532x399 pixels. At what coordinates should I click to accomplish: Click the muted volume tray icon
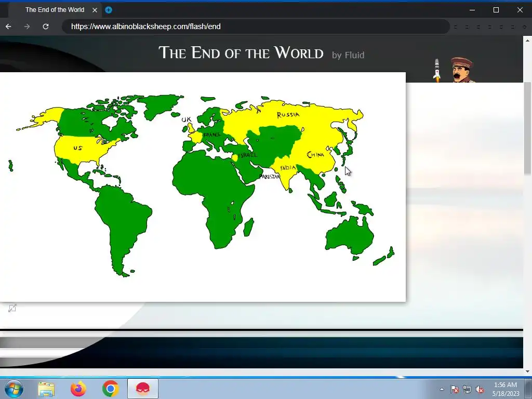pos(480,389)
